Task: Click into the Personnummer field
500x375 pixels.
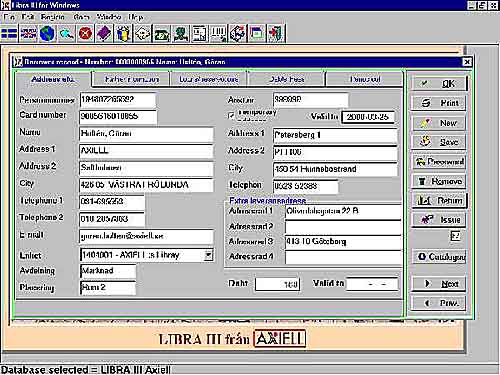Action: [x=118, y=100]
